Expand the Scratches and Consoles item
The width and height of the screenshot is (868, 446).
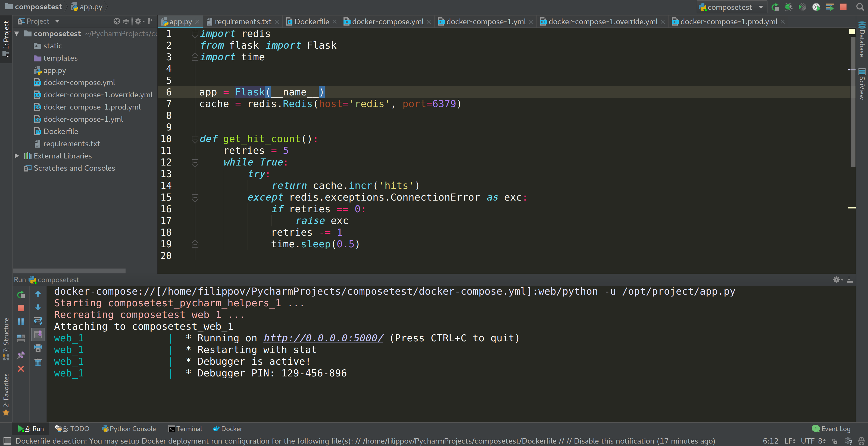coord(74,168)
